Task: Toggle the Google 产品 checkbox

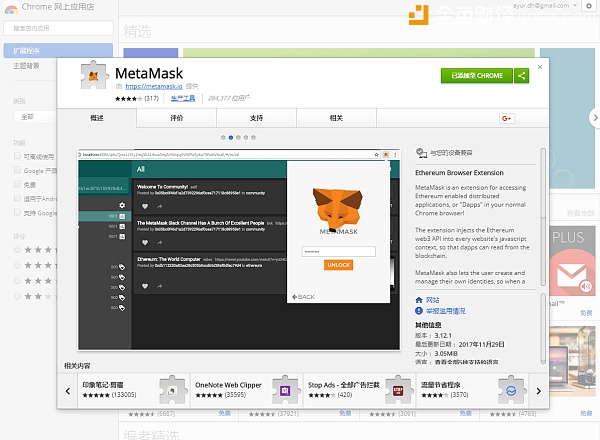Action: [x=17, y=170]
